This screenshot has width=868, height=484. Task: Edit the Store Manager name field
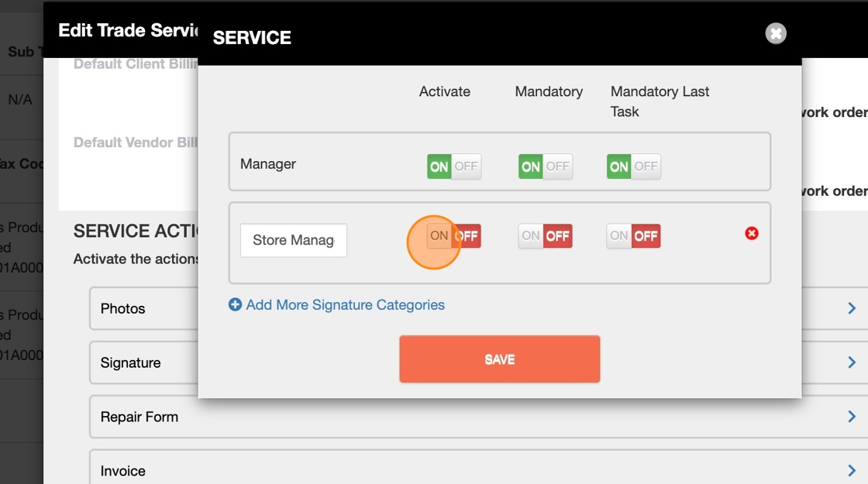(293, 241)
